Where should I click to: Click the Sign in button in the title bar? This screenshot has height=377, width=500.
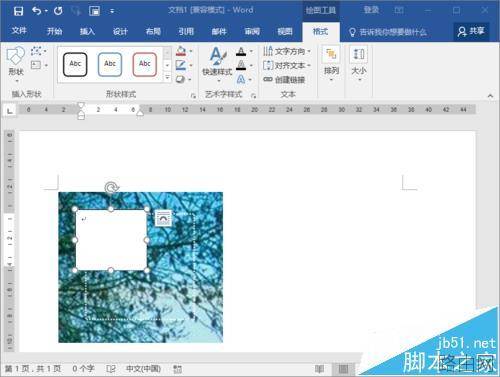click(x=371, y=10)
